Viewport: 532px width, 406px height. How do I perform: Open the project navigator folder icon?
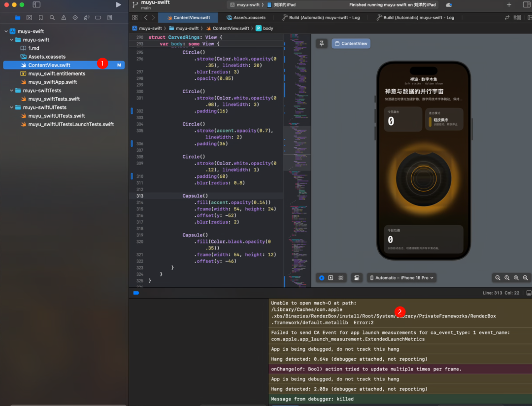click(18, 18)
